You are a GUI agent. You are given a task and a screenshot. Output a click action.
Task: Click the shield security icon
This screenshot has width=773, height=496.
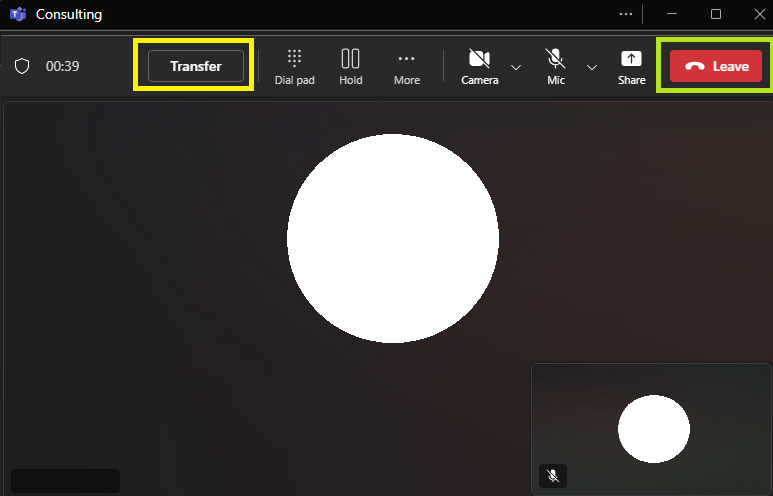(22, 66)
